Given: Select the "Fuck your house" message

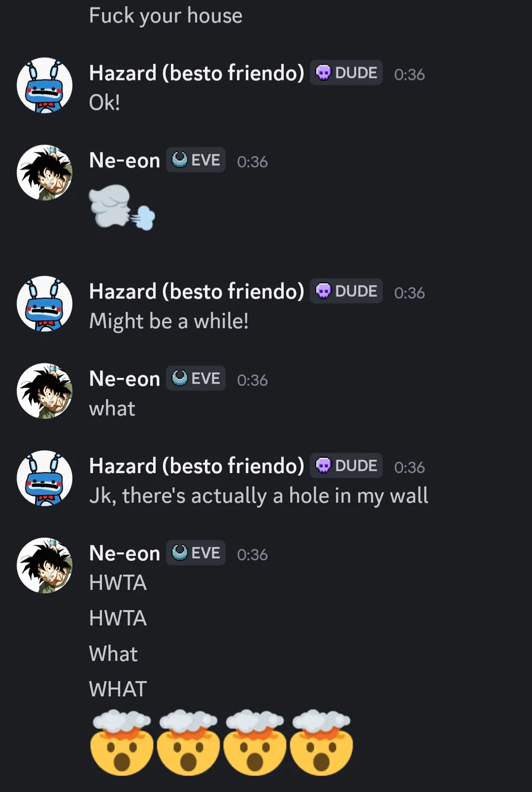Looking at the screenshot, I should pyautogui.click(x=166, y=15).
